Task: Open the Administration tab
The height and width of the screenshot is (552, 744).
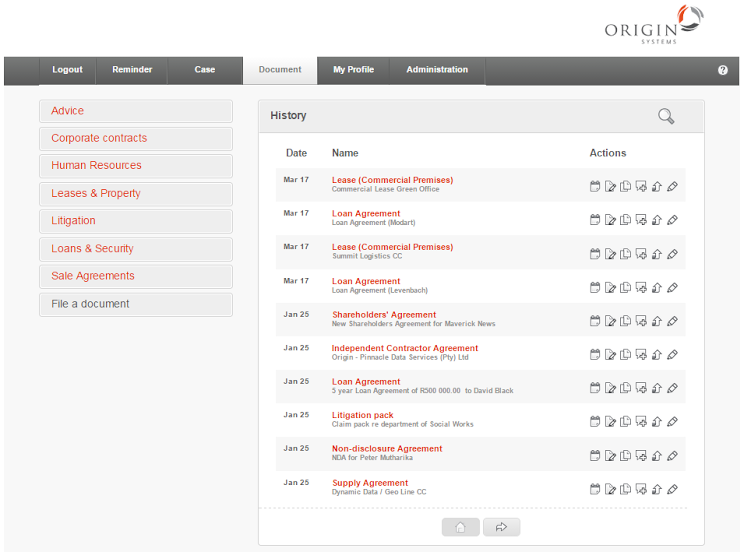Action: coord(437,70)
